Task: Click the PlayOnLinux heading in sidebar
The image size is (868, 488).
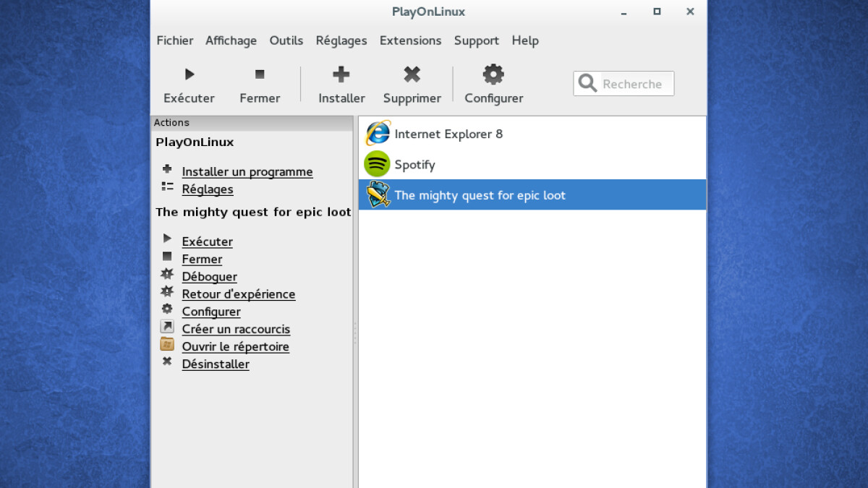Action: coord(195,142)
